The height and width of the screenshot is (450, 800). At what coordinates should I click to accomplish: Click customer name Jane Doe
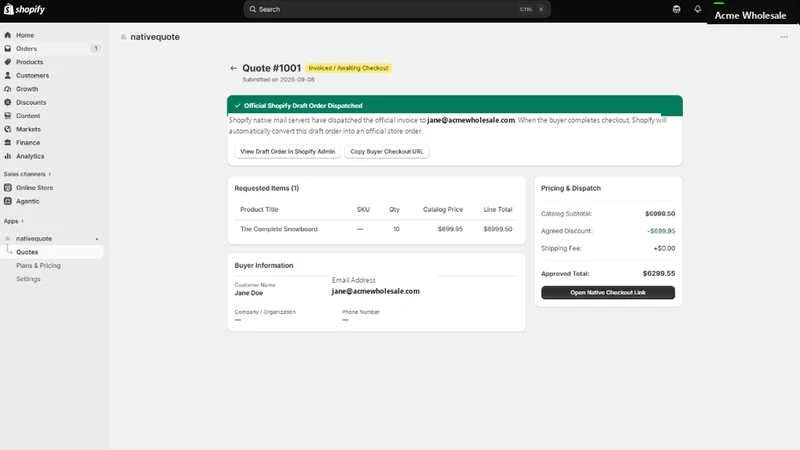point(248,293)
